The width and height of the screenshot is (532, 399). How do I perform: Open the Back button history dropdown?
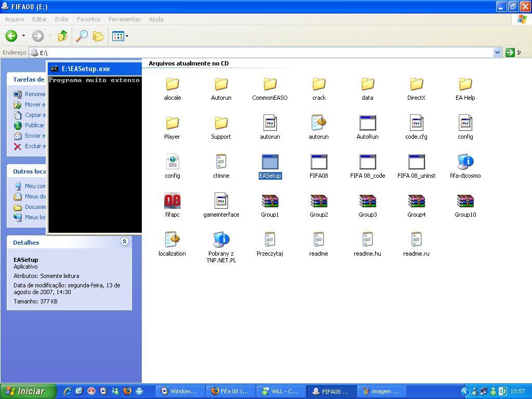tap(23, 36)
